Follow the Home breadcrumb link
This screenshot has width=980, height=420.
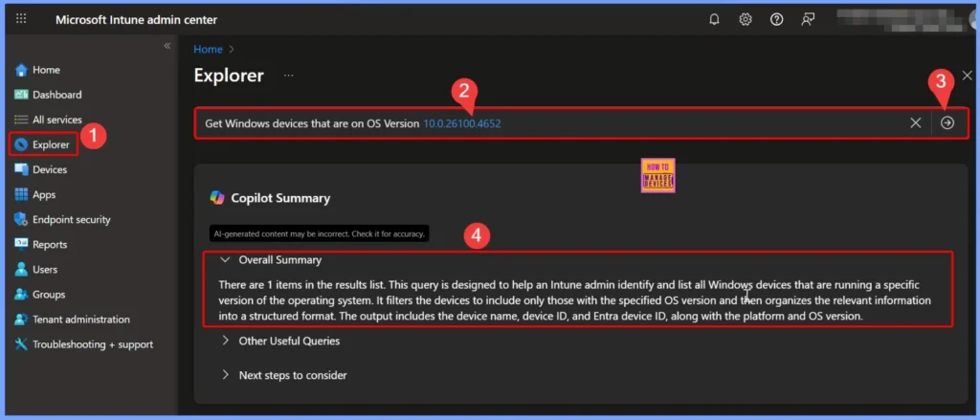(208, 50)
